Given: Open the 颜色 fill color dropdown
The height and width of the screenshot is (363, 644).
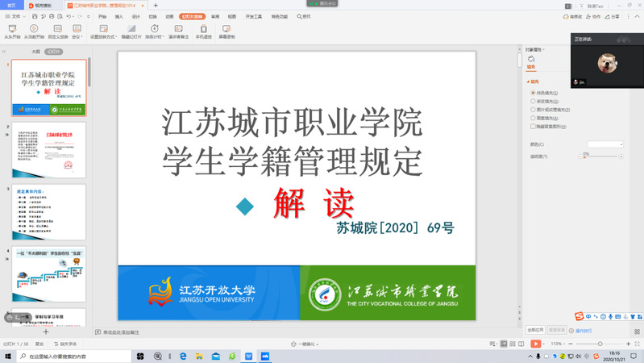Looking at the screenshot, I should click(x=605, y=144).
